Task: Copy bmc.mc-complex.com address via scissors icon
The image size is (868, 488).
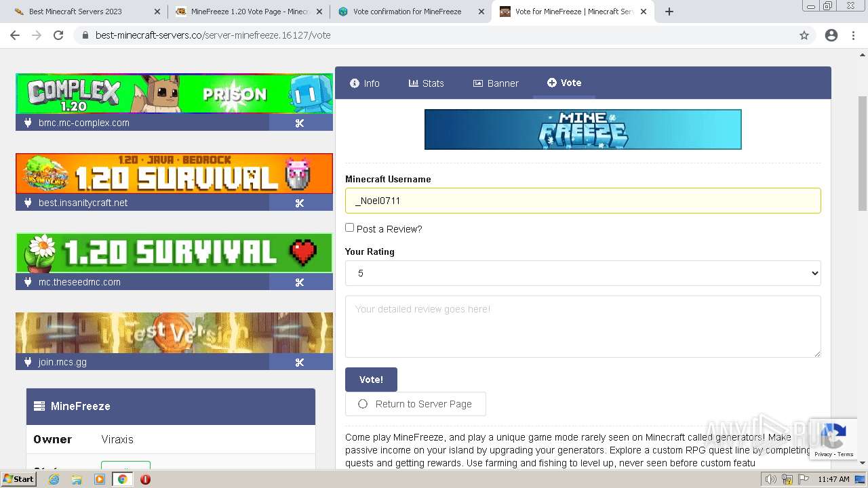Action: pos(300,123)
